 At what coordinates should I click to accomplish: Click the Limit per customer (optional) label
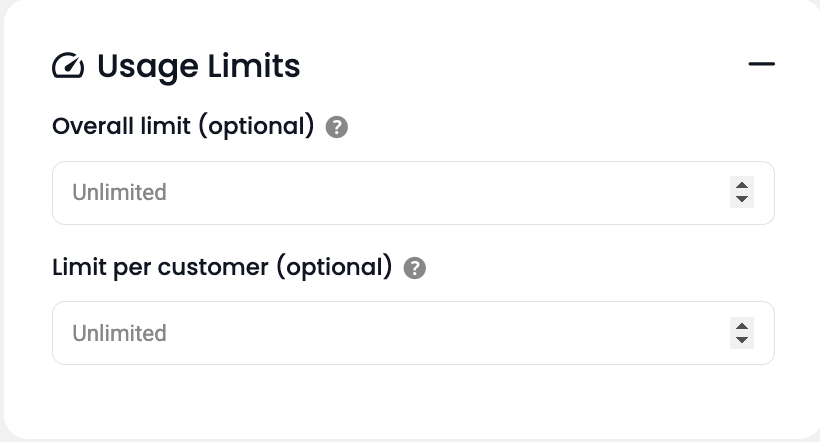pyautogui.click(x=221, y=267)
